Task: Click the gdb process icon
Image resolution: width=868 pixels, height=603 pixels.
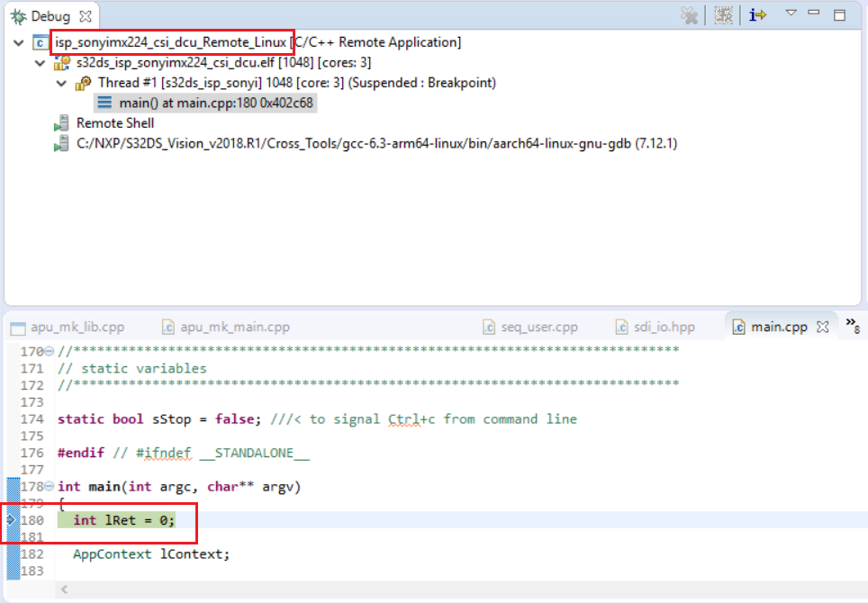Action: coord(62,144)
